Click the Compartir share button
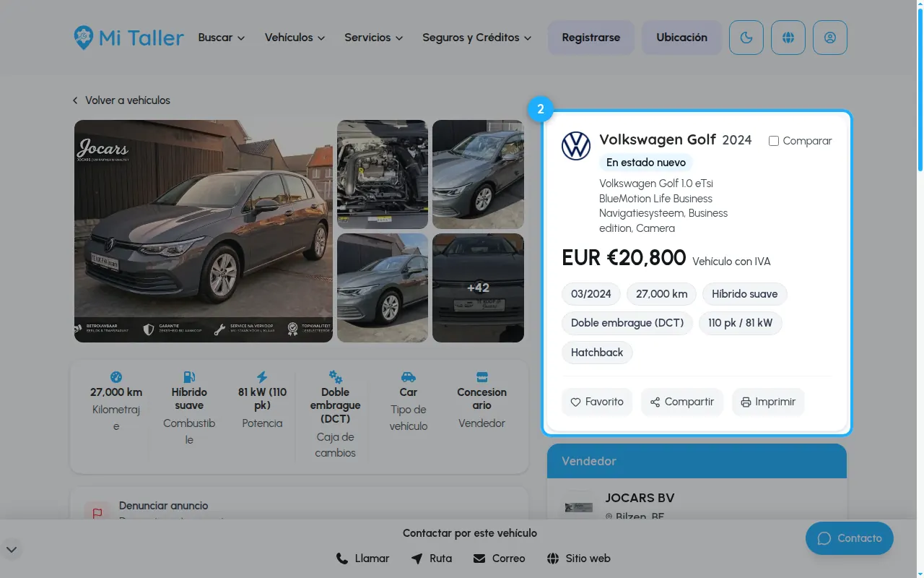Image resolution: width=924 pixels, height=578 pixels. 682,402
